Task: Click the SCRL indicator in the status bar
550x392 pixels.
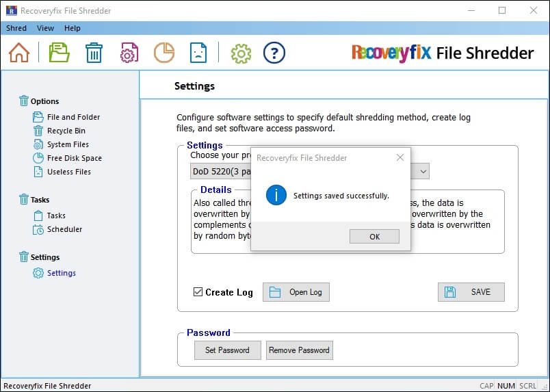Action: (527, 386)
